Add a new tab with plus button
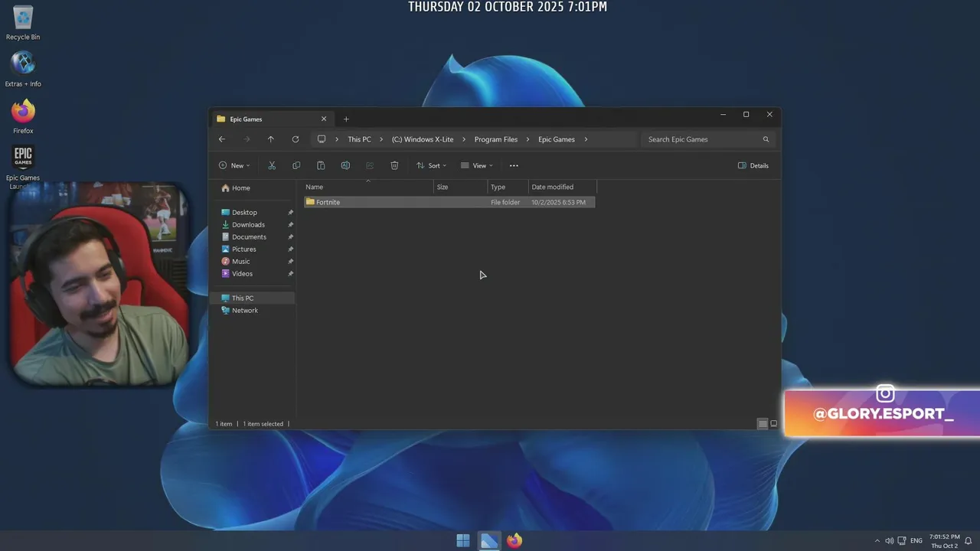The width and height of the screenshot is (980, 551). pos(346,119)
